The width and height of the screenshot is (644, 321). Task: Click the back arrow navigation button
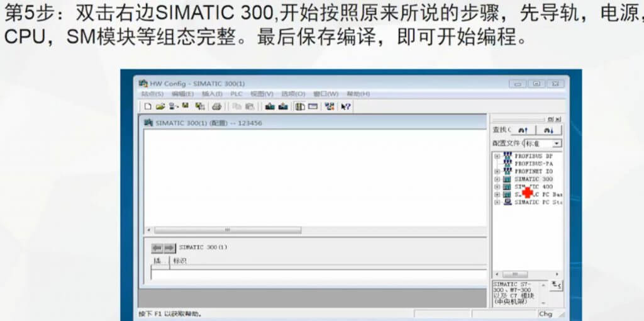tap(157, 248)
